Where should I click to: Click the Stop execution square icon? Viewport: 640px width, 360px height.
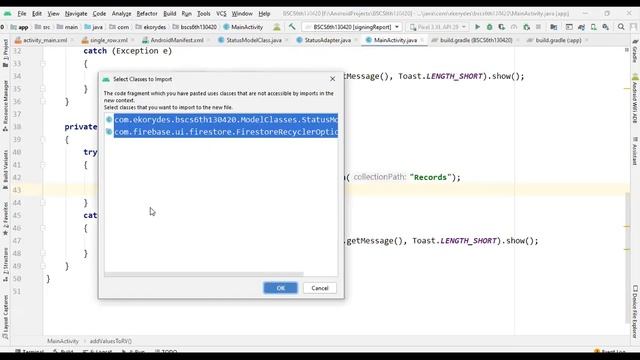(x=538, y=27)
